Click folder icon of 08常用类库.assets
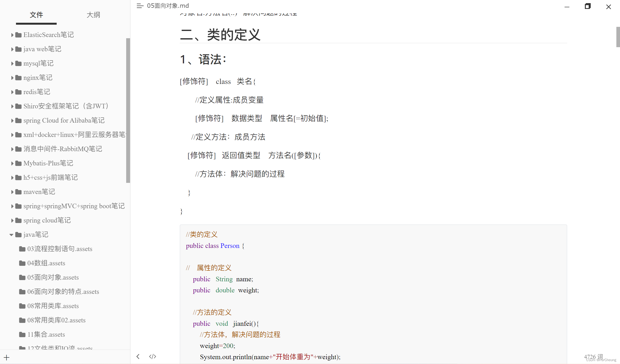Viewport: 620px width, 364px height. (x=22, y=306)
